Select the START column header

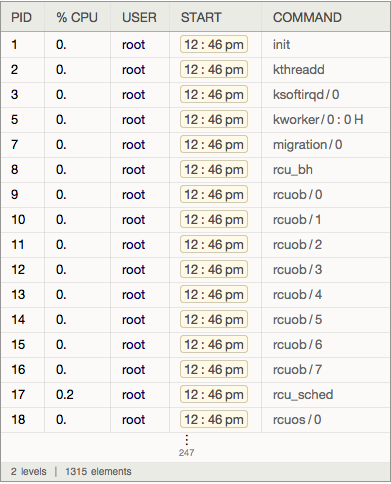[201, 17]
